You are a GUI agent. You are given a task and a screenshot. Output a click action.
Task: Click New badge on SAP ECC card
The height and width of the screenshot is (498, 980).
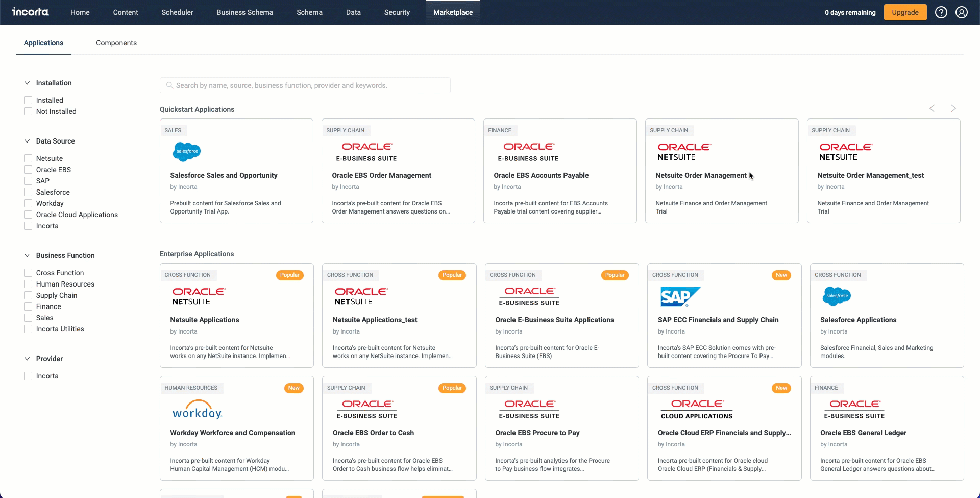click(x=781, y=275)
